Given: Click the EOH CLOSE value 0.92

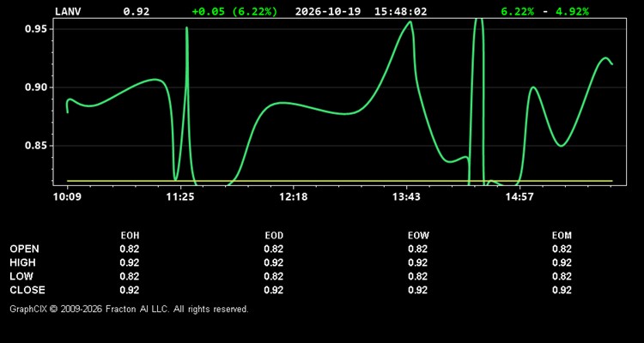Looking at the screenshot, I should (x=130, y=290).
